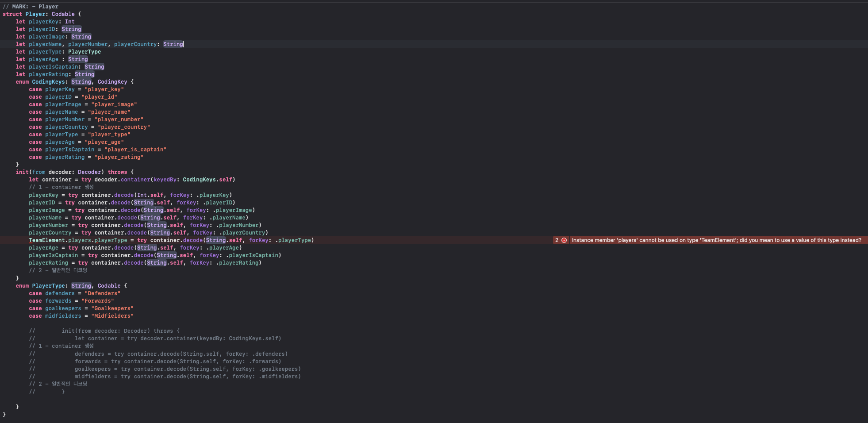Viewport: 868px width, 423px height.
Task: Click the "Midfielders" string literal
Action: tap(112, 316)
